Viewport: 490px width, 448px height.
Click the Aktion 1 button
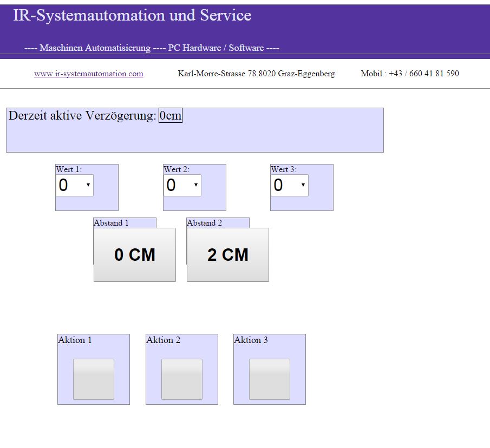tap(94, 379)
